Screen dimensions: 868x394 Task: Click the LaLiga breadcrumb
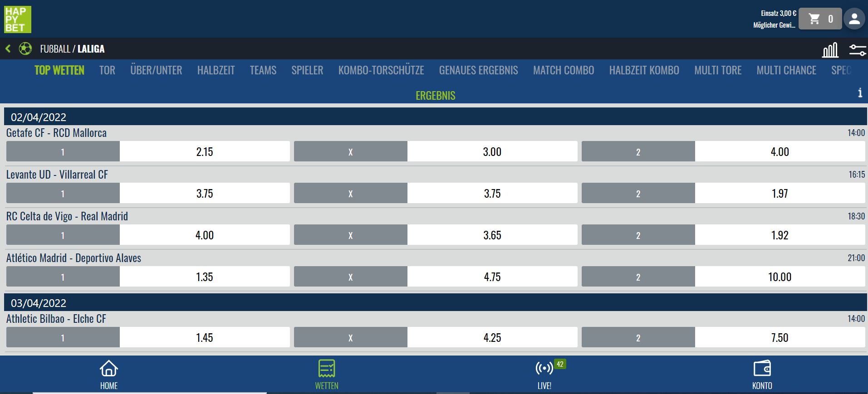91,49
